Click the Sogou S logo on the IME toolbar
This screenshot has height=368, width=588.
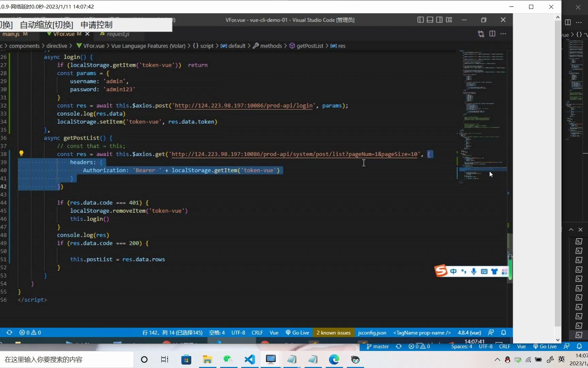click(441, 271)
